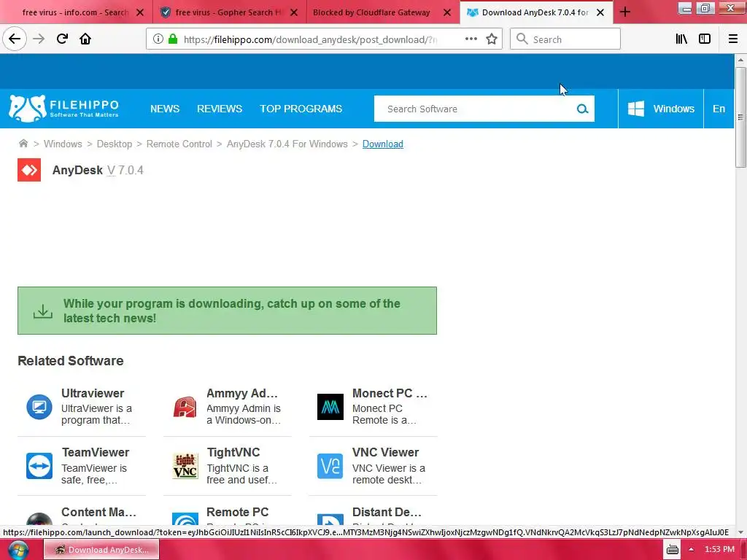Follow the Windows breadcrumb link
The image size is (747, 560).
point(63,144)
